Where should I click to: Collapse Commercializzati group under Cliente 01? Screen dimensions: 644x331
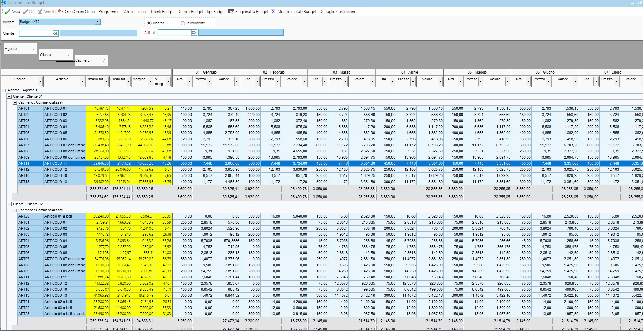coord(15,103)
